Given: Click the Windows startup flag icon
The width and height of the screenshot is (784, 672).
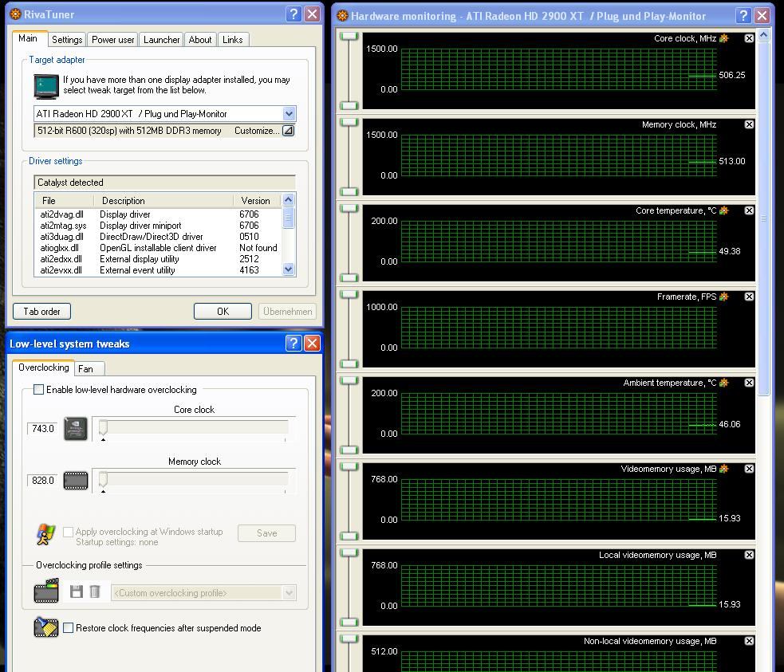Looking at the screenshot, I should click(x=46, y=534).
